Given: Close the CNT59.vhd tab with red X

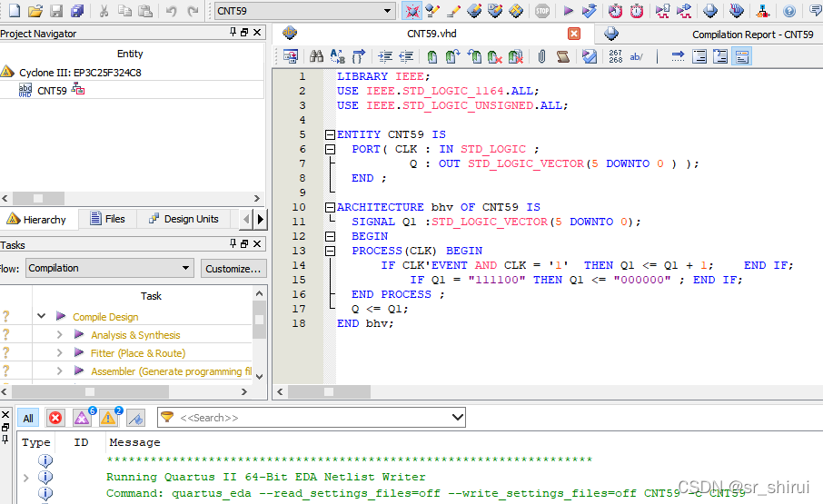Looking at the screenshot, I should coord(574,34).
